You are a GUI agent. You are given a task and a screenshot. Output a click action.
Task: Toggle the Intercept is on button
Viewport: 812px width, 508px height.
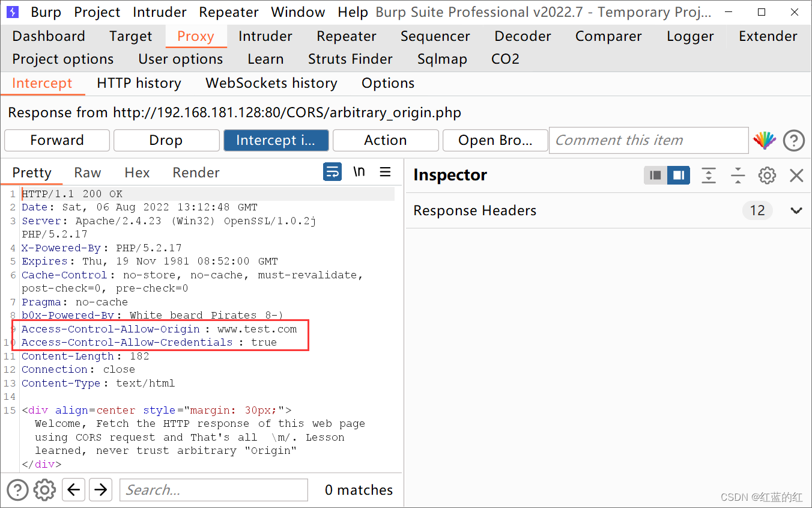[x=276, y=140]
